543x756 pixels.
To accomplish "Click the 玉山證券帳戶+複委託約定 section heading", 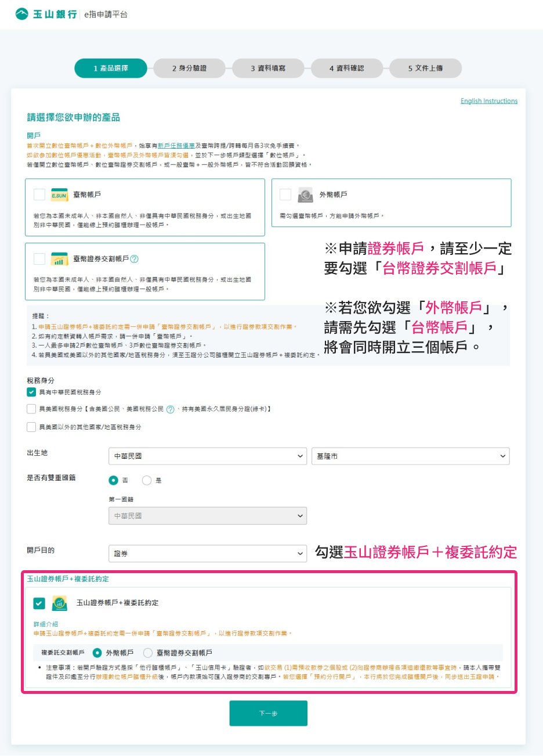I will [x=68, y=579].
